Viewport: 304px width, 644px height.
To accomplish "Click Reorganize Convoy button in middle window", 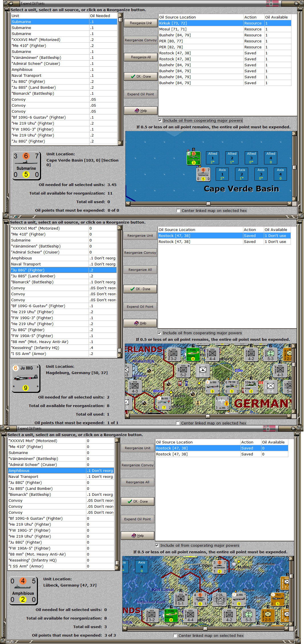I will 140,253.
